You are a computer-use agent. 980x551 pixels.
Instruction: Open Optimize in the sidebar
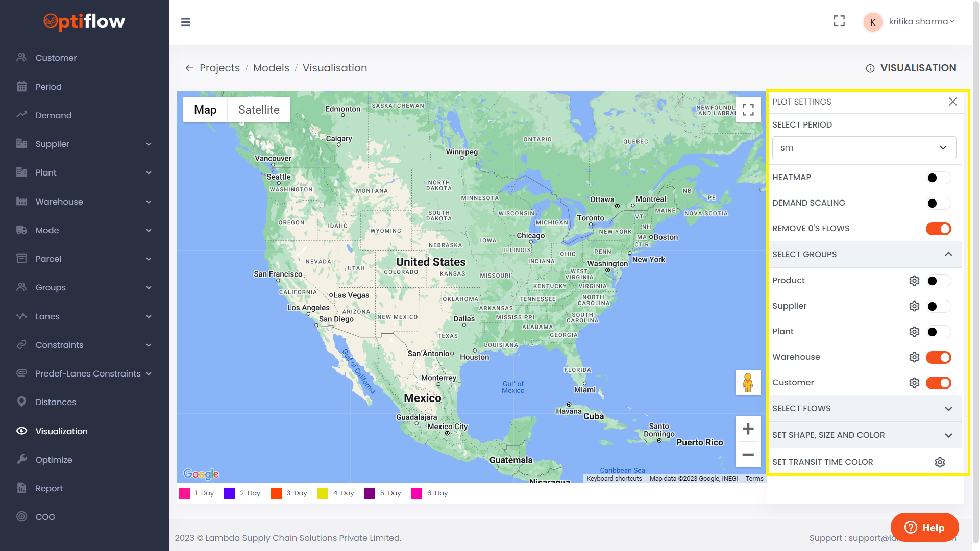54,460
